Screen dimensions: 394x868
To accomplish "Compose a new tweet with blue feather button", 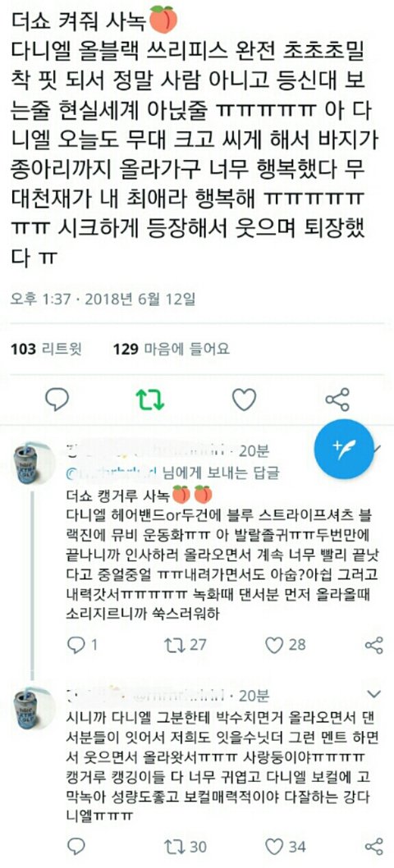I will click(x=344, y=449).
